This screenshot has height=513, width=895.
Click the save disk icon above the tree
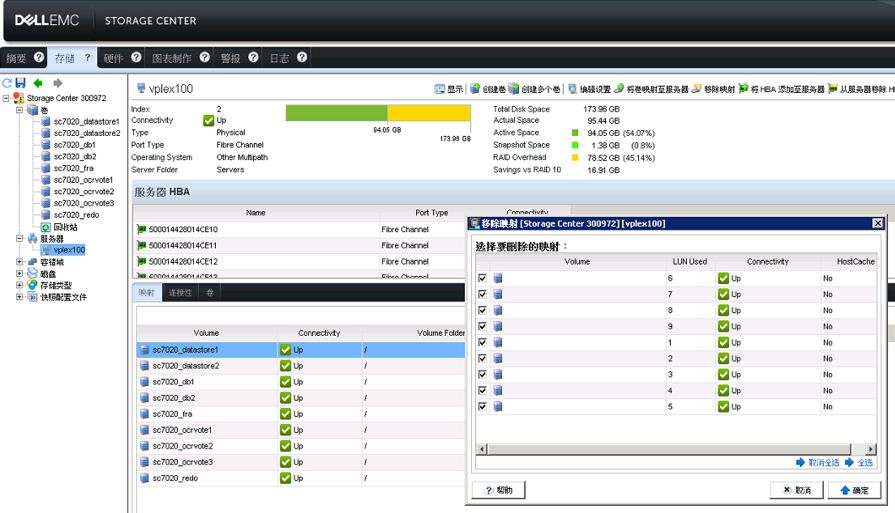(21, 83)
